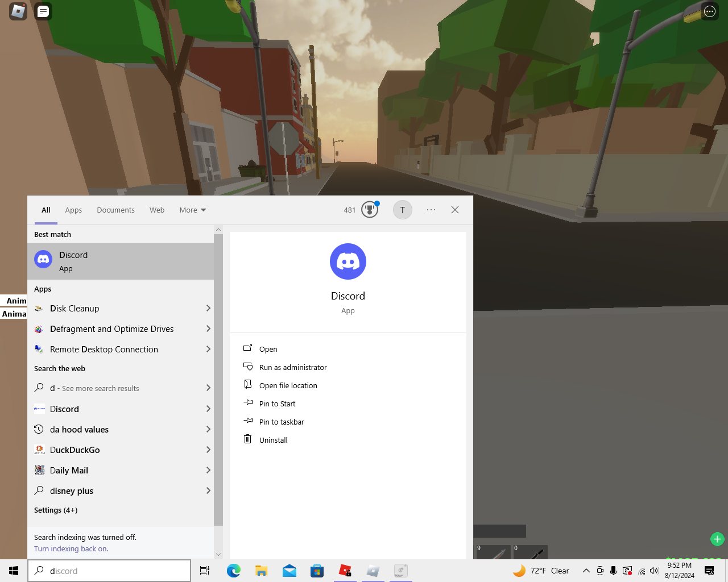Select the All search tab
728x582 pixels.
click(46, 210)
